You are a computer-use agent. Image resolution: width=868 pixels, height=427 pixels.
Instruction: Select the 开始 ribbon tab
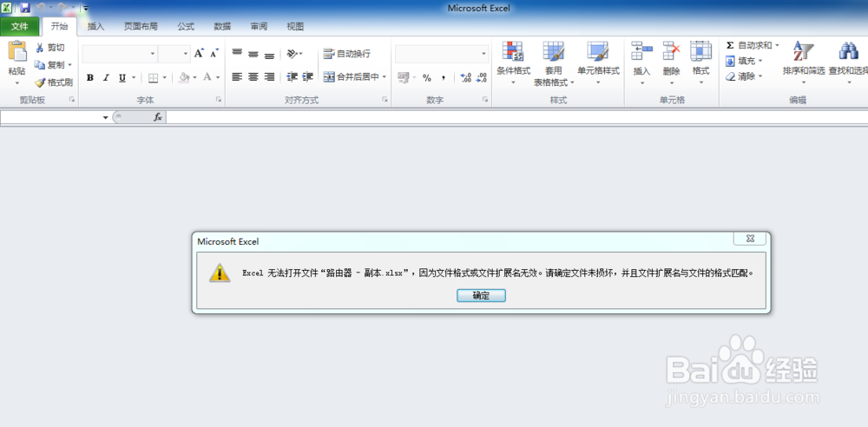pos(59,26)
